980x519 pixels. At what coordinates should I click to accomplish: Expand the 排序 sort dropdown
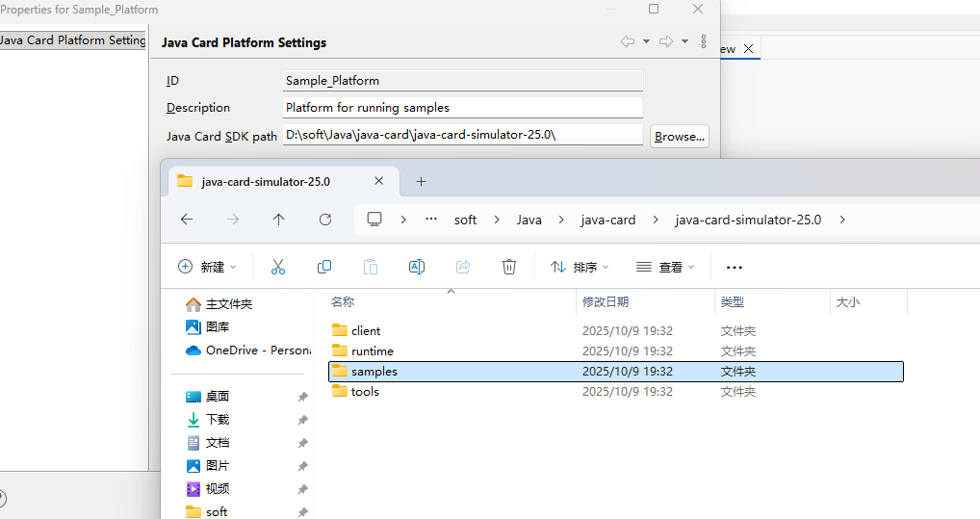pos(580,267)
